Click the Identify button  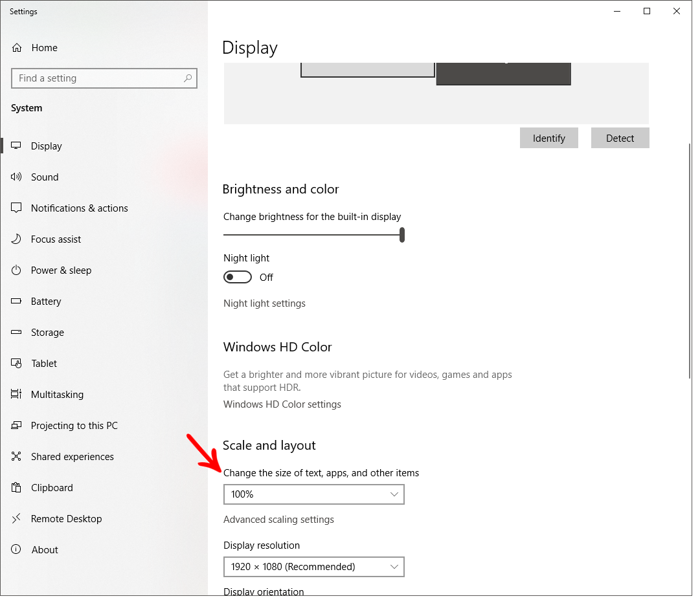coord(548,138)
